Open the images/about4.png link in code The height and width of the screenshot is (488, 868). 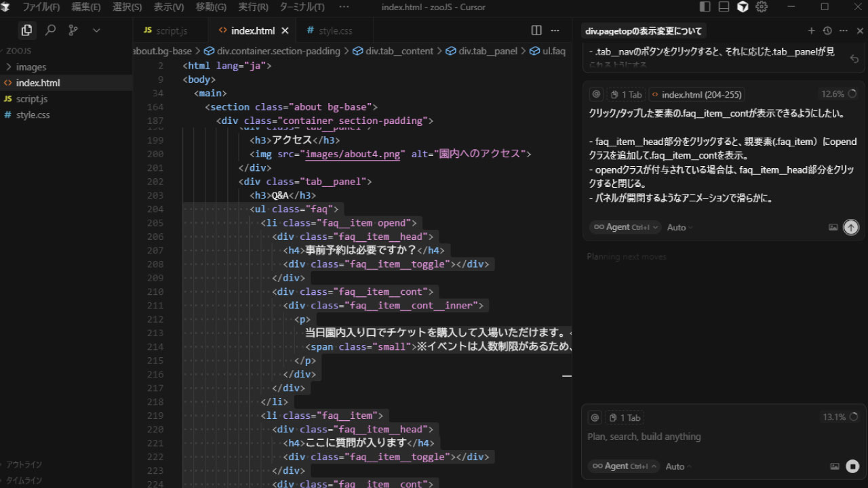click(x=353, y=154)
